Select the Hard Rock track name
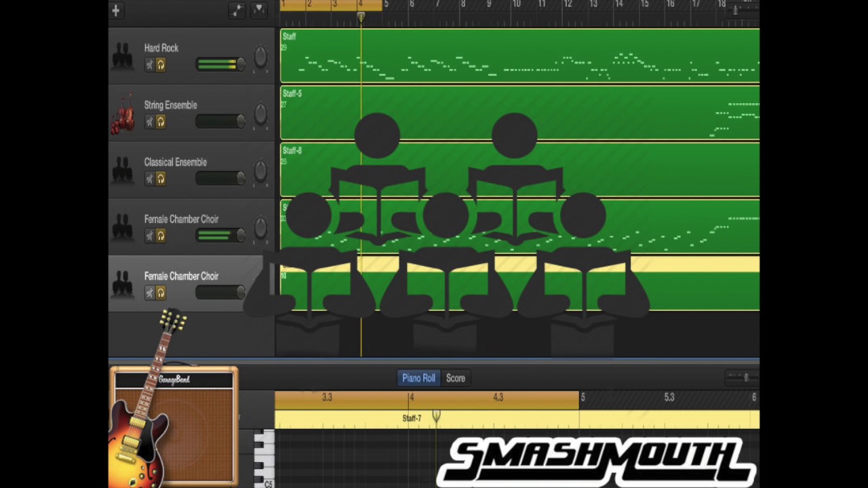 [x=161, y=48]
